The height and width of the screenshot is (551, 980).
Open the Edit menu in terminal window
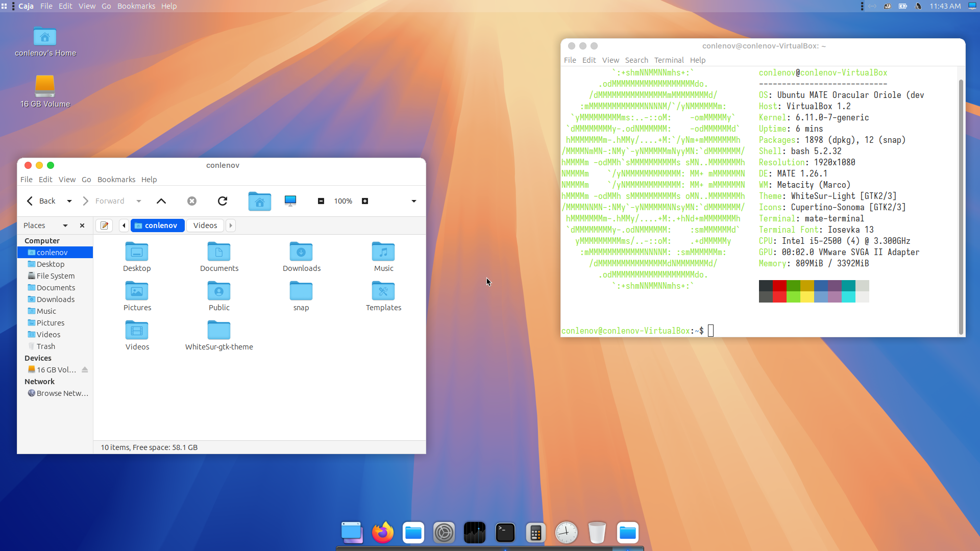point(589,60)
